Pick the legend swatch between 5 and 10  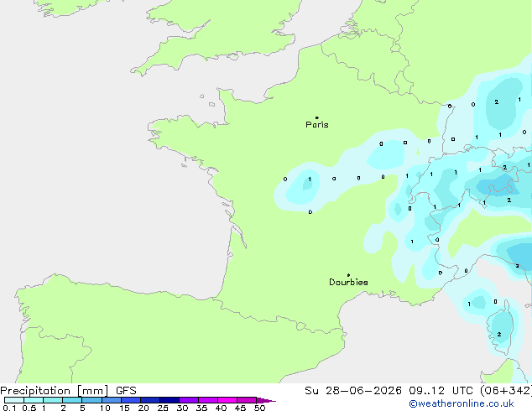[x=91, y=400]
